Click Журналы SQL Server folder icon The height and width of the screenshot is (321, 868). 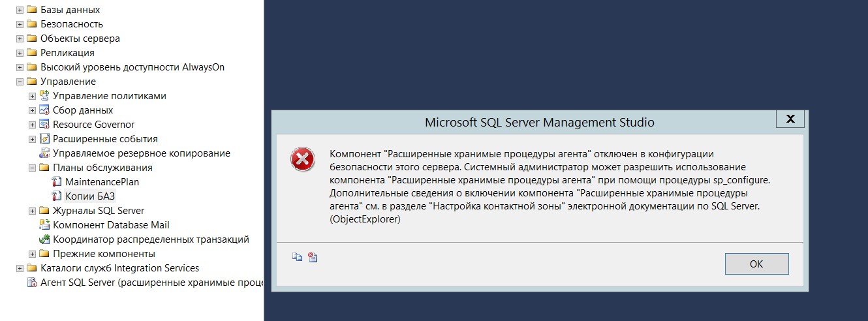click(44, 211)
